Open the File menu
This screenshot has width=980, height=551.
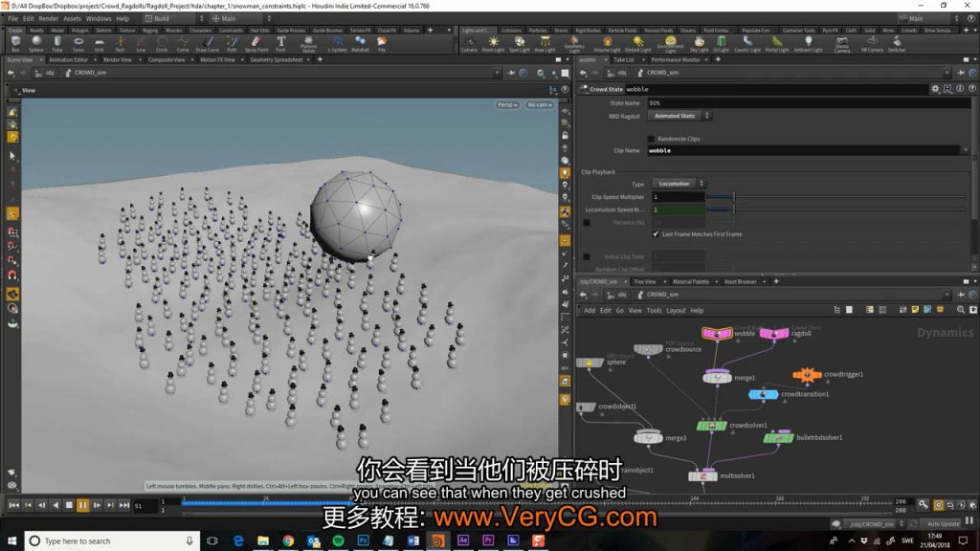[12, 19]
